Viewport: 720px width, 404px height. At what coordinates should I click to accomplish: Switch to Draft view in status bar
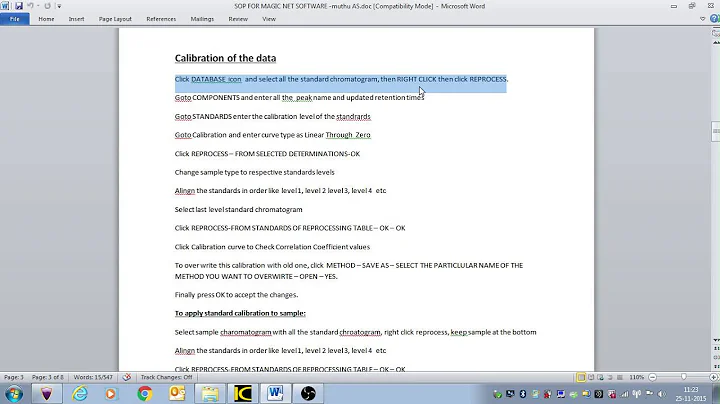click(619, 377)
